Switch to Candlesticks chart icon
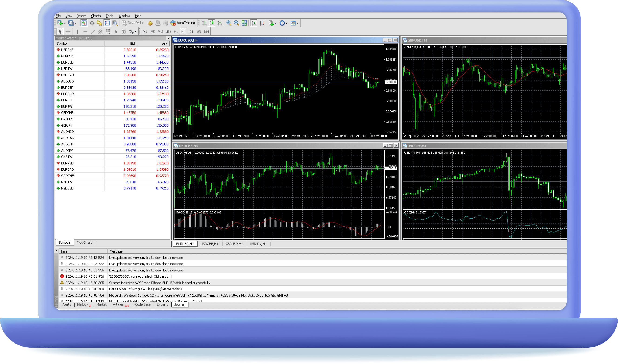Image resolution: width=618 pixels, height=364 pixels. click(x=212, y=23)
